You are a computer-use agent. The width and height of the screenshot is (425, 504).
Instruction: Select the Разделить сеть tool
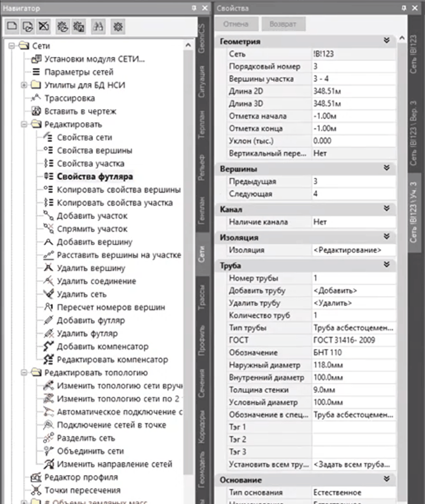tap(86, 438)
